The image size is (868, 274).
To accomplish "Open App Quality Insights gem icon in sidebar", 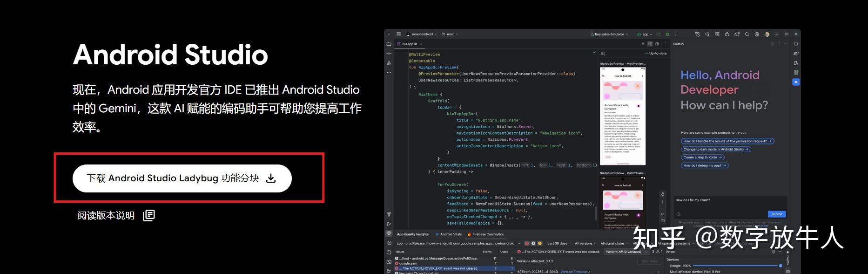I will [389, 233].
